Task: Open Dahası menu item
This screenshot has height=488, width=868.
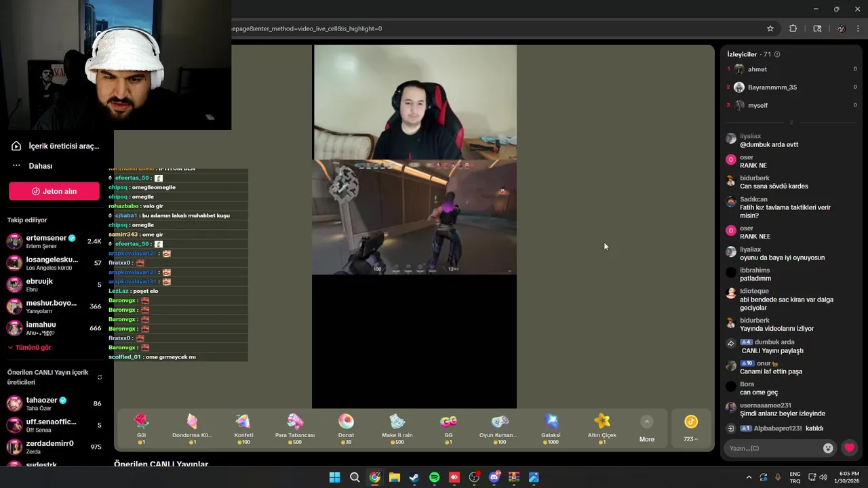Action: tap(33, 166)
